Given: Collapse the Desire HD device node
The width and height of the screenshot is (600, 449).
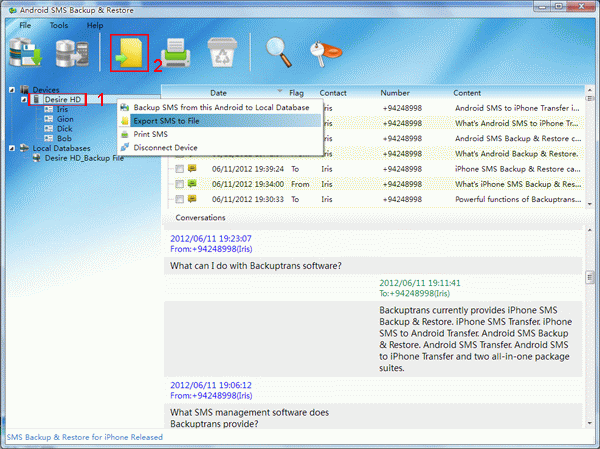Looking at the screenshot, I should [x=24, y=100].
